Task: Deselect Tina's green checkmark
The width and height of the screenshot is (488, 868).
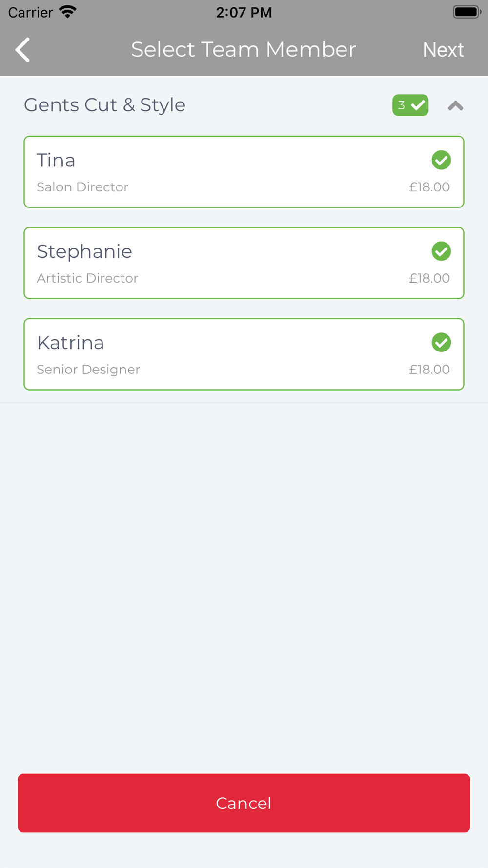Action: [x=441, y=160]
